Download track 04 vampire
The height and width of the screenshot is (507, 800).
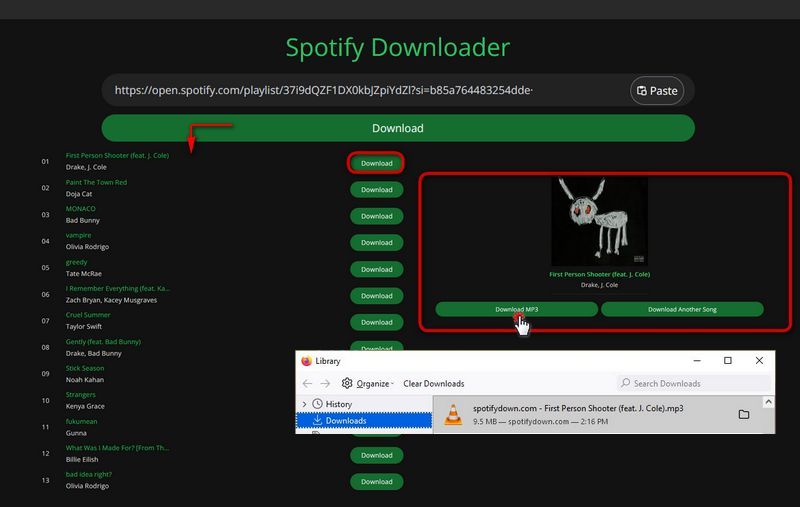tap(377, 243)
